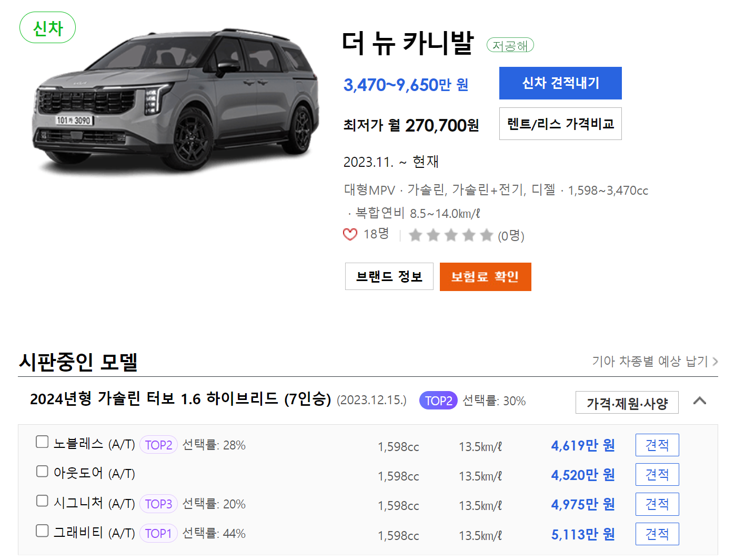Click the 18명 likes count
The height and width of the screenshot is (560, 735).
tap(376, 234)
